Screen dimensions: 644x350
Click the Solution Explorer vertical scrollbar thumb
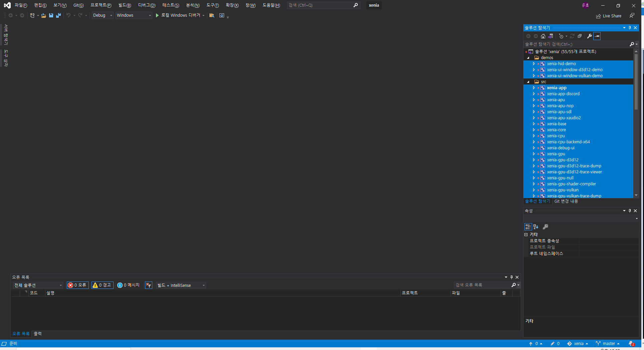click(x=636, y=81)
